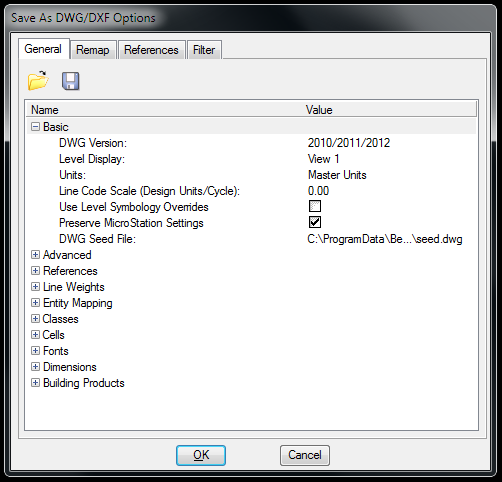Switch to the Filter tab
The height and width of the screenshot is (482, 502).
click(204, 50)
